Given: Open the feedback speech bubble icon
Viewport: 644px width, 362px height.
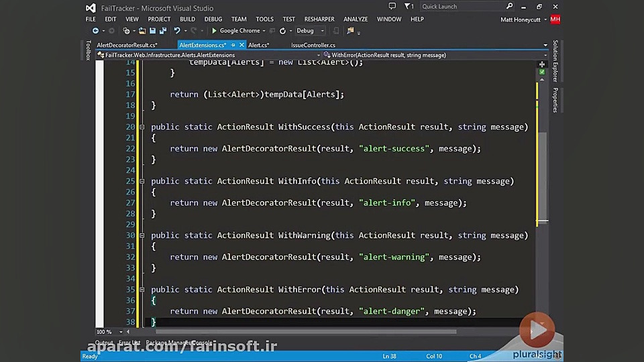Looking at the screenshot, I should [392, 6].
